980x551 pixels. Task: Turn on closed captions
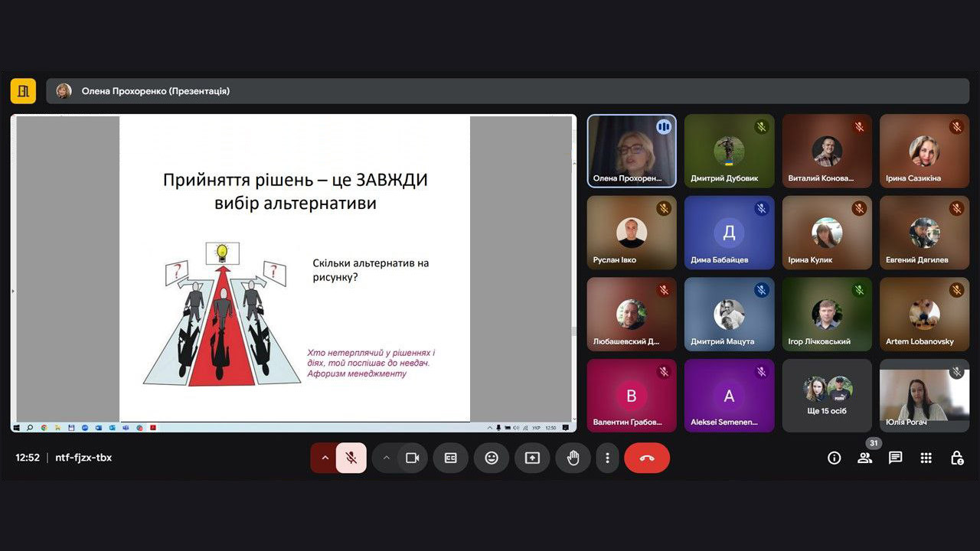[451, 458]
